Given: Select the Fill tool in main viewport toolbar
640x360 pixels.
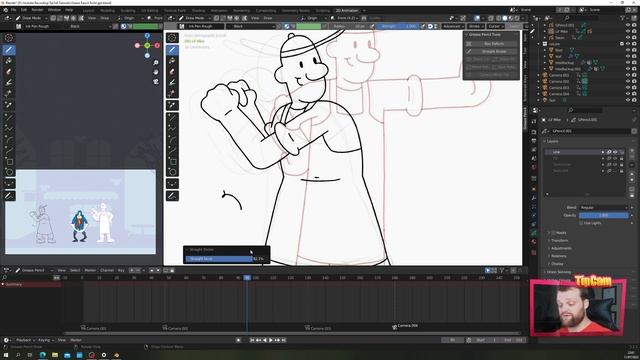Looking at the screenshot, I should pos(172,61).
